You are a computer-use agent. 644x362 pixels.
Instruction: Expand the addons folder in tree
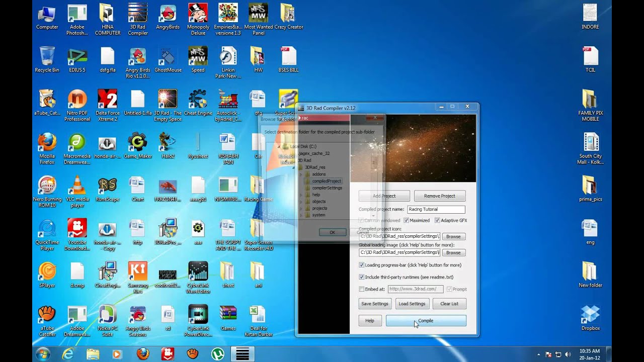click(x=301, y=174)
